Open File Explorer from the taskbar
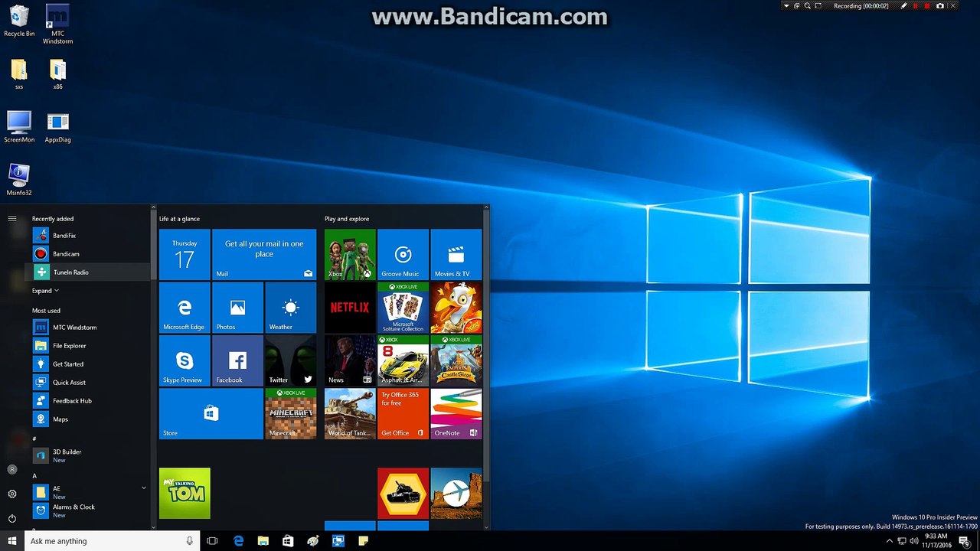Screen dimensions: 980x551 263,541
